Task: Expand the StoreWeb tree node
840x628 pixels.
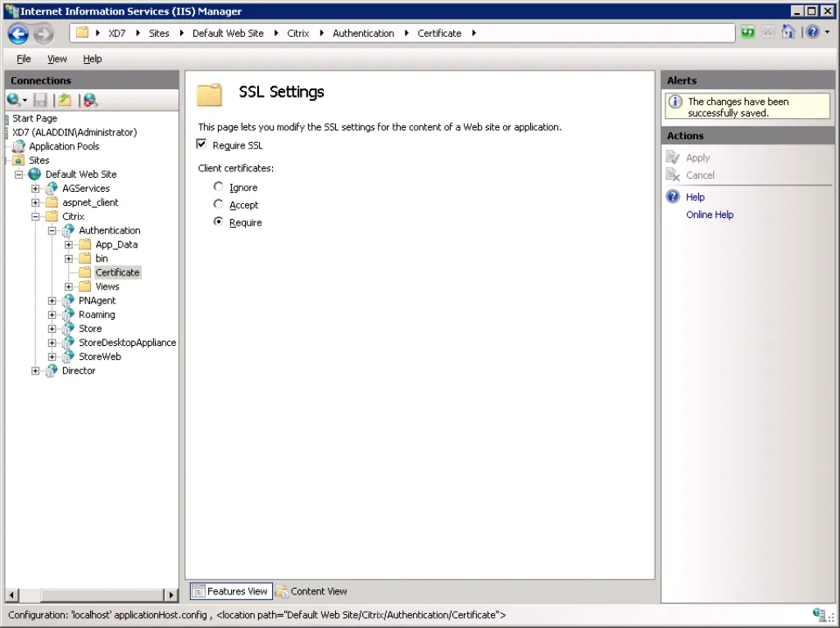Action: [52, 357]
